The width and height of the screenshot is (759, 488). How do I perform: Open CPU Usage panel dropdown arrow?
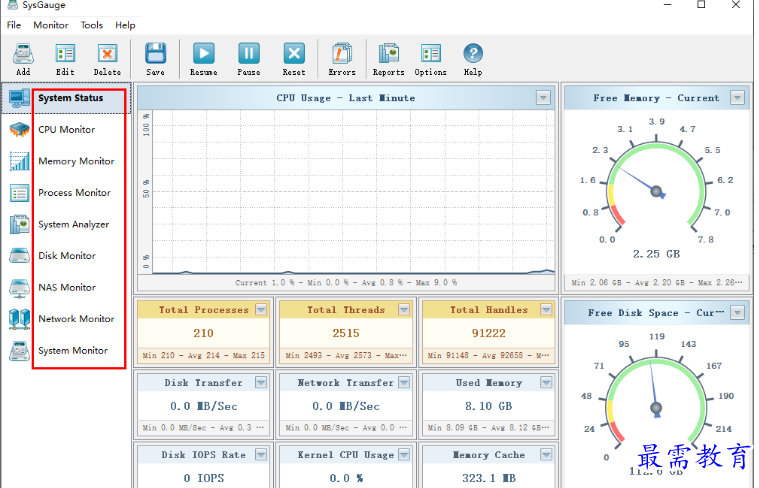tap(543, 98)
